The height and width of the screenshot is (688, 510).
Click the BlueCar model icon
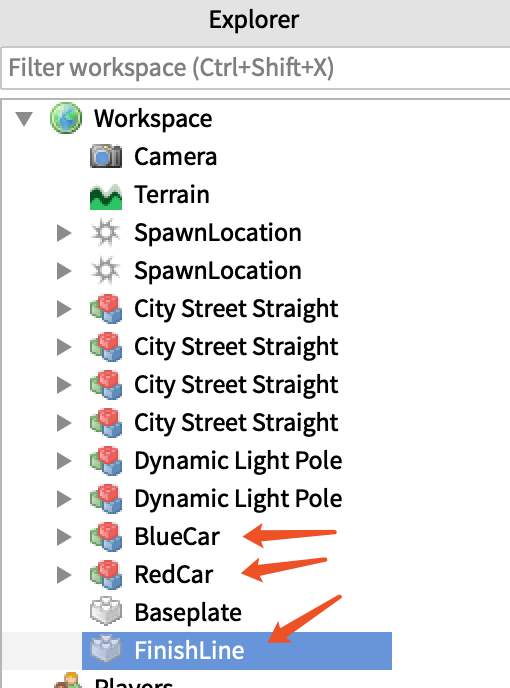[106, 536]
